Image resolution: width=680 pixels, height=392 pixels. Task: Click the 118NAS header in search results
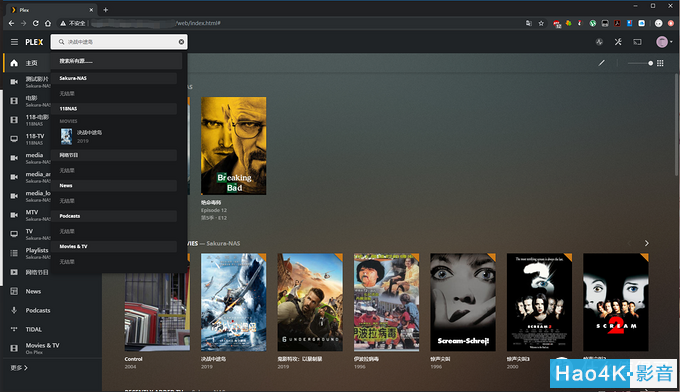pos(114,108)
